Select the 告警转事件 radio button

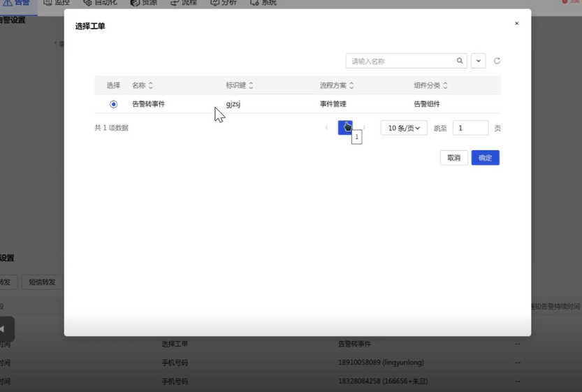[114, 104]
